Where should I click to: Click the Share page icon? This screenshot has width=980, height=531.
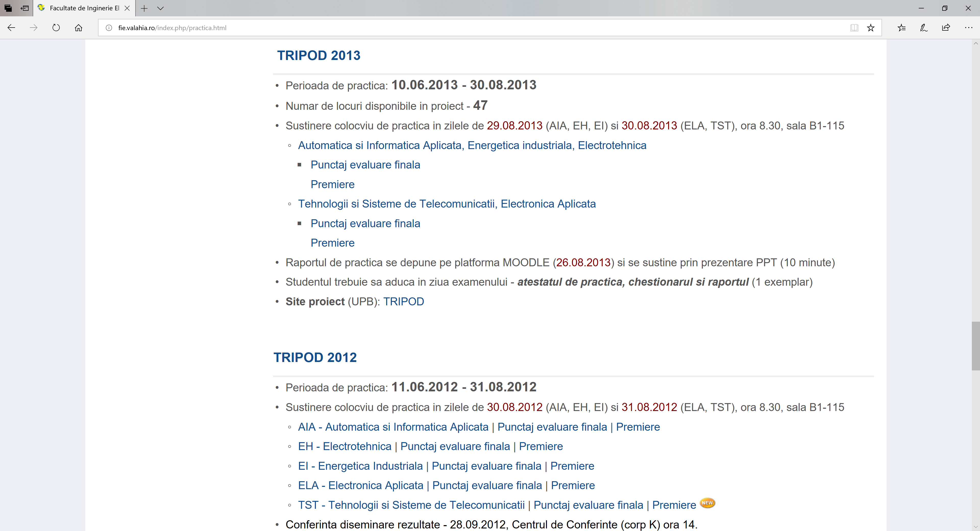tap(946, 27)
